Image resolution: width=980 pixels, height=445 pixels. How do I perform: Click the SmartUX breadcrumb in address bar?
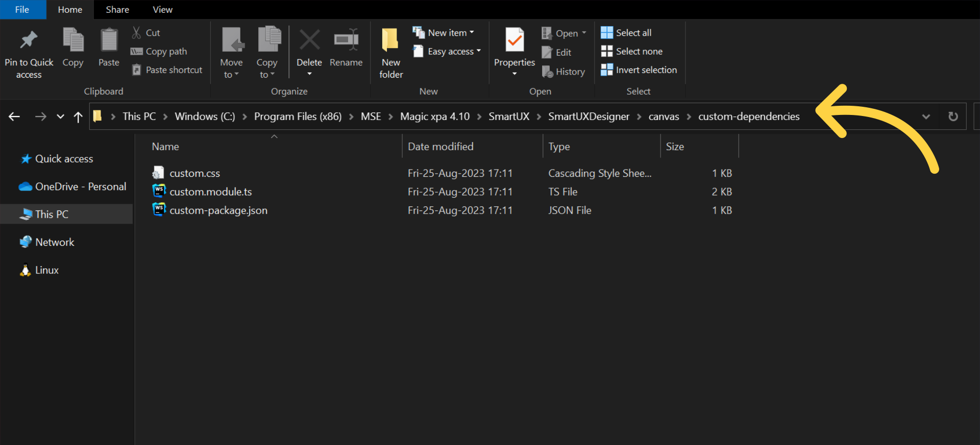508,116
